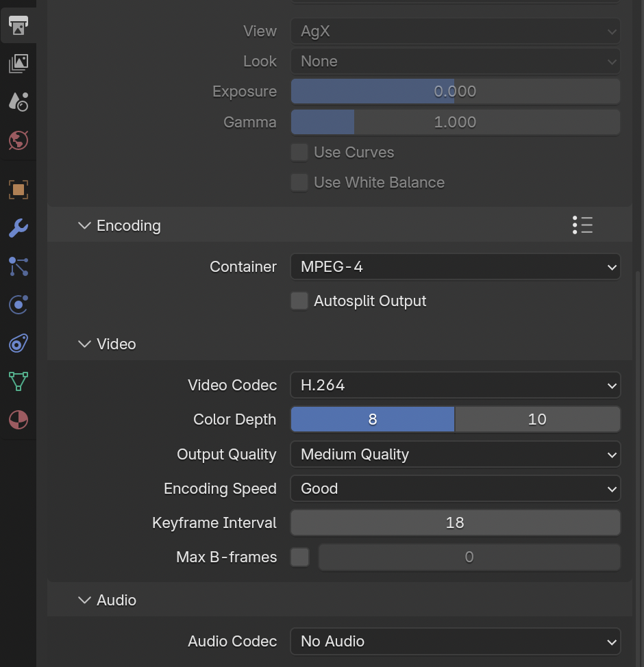Open the Encoding presets list icon

click(x=582, y=225)
